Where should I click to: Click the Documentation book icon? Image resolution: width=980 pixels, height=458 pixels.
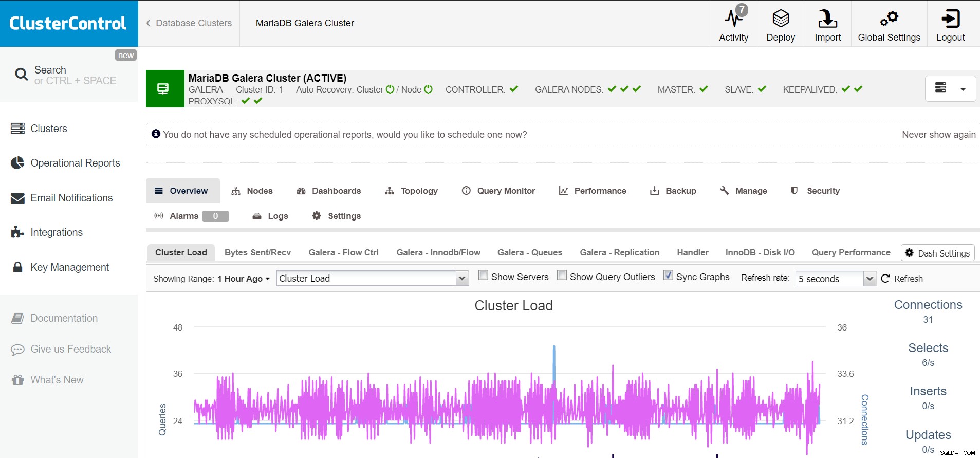click(17, 318)
